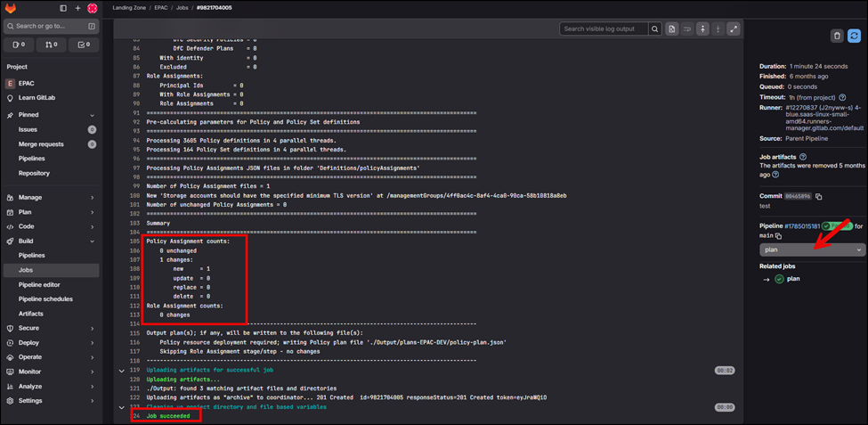The image size is (868, 425).
Task: Open the Timeout help question icon
Action: click(842, 97)
